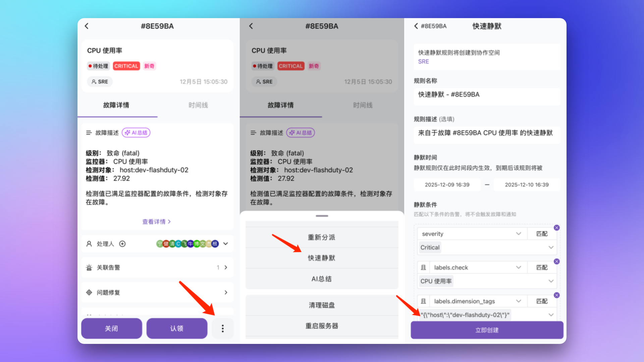The image size is (644, 362).
Task: Click the silence start time field
Action: click(x=447, y=185)
